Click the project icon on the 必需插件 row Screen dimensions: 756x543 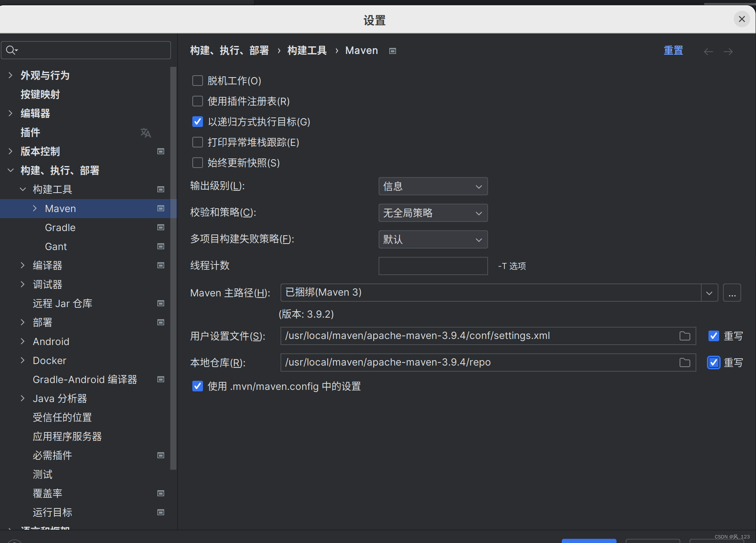tap(161, 455)
